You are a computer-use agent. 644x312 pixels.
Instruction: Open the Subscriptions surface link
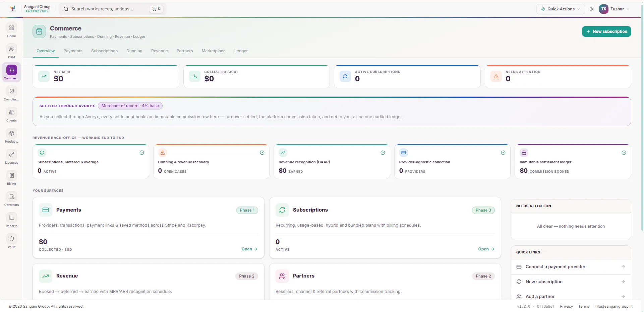coord(486,249)
